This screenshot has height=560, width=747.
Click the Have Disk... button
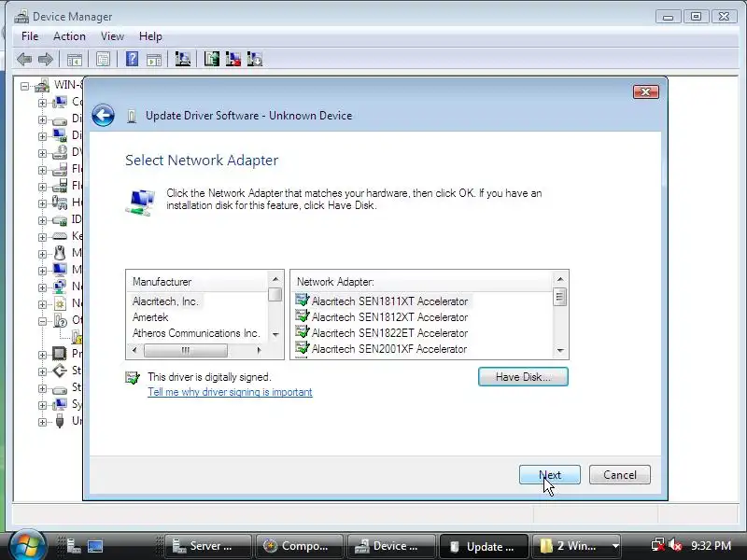[x=523, y=377]
